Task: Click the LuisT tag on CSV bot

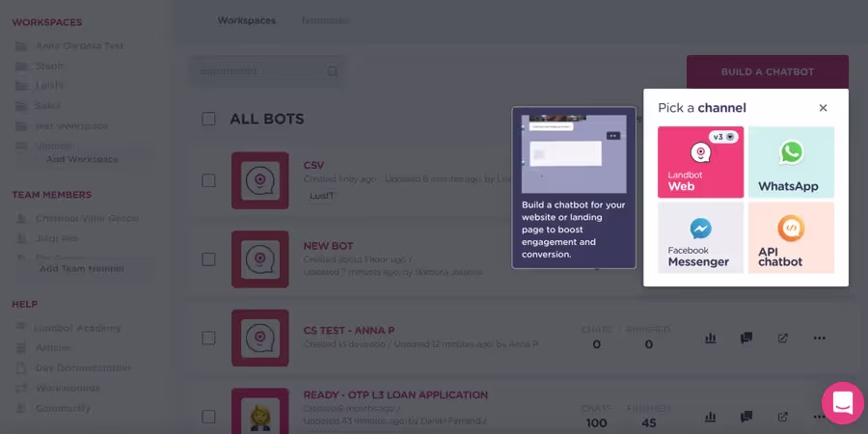Action: pos(321,196)
